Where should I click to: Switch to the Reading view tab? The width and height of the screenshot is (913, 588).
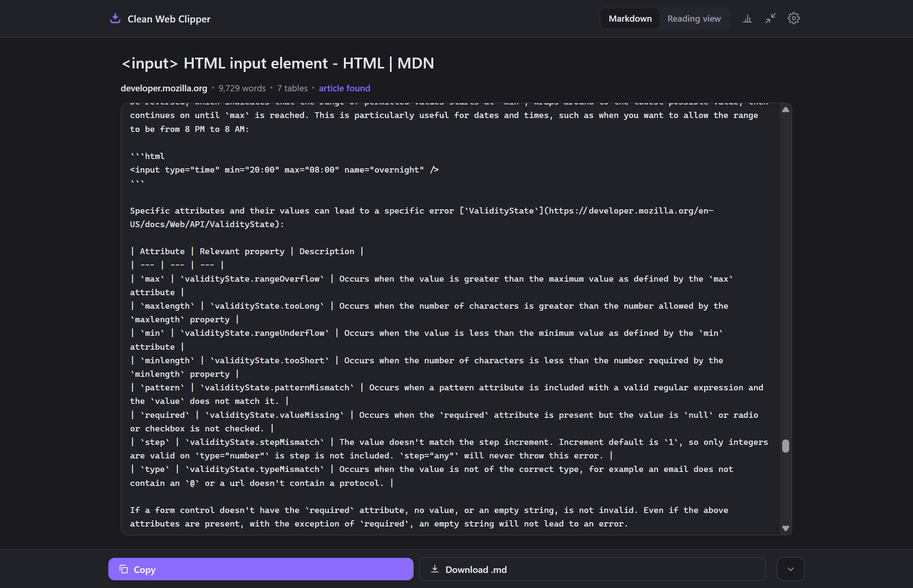pos(694,19)
